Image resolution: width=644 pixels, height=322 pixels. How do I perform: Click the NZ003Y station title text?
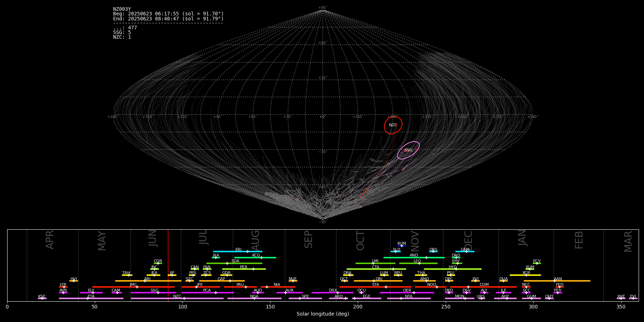[122, 9]
